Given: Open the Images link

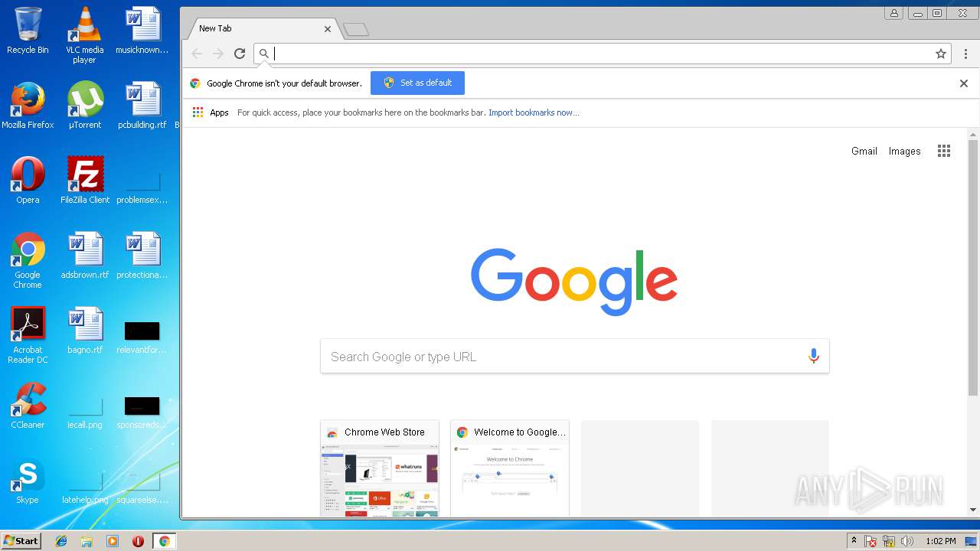Looking at the screenshot, I should pos(904,152).
